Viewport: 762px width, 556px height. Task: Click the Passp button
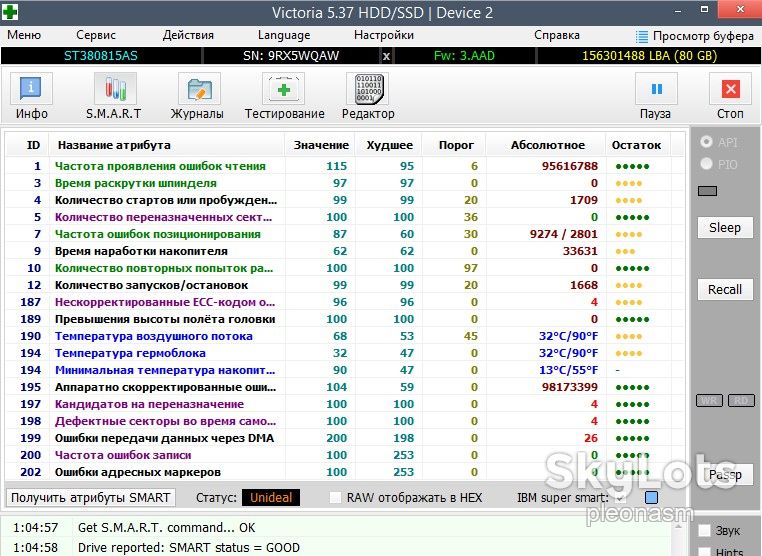point(725,475)
